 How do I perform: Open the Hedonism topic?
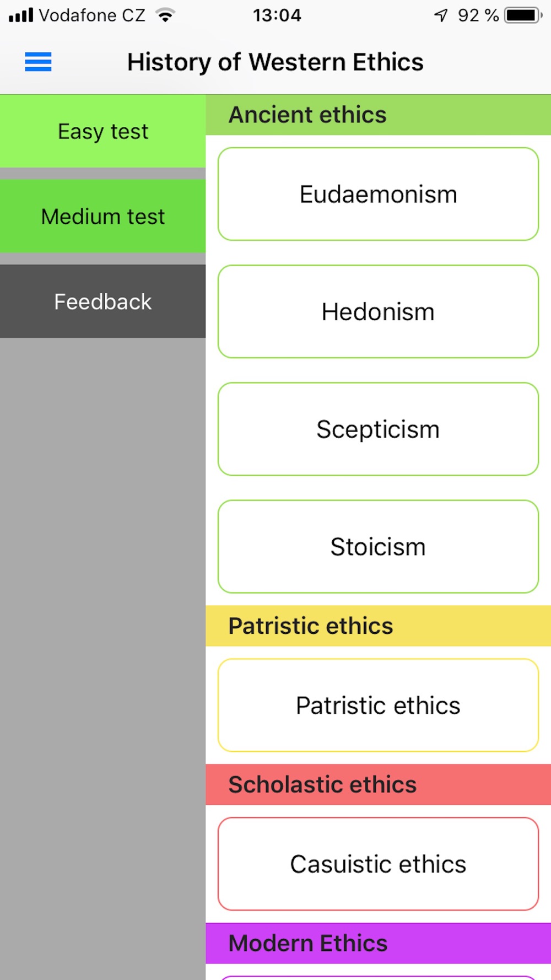tap(378, 311)
